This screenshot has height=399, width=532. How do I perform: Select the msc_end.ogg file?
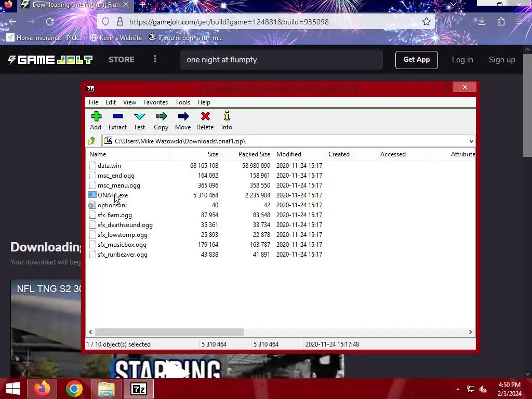point(116,176)
